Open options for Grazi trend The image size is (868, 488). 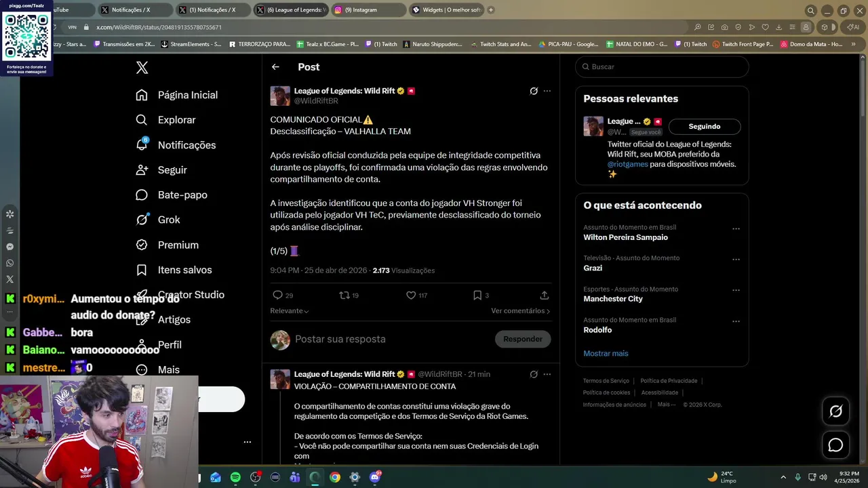(736, 260)
